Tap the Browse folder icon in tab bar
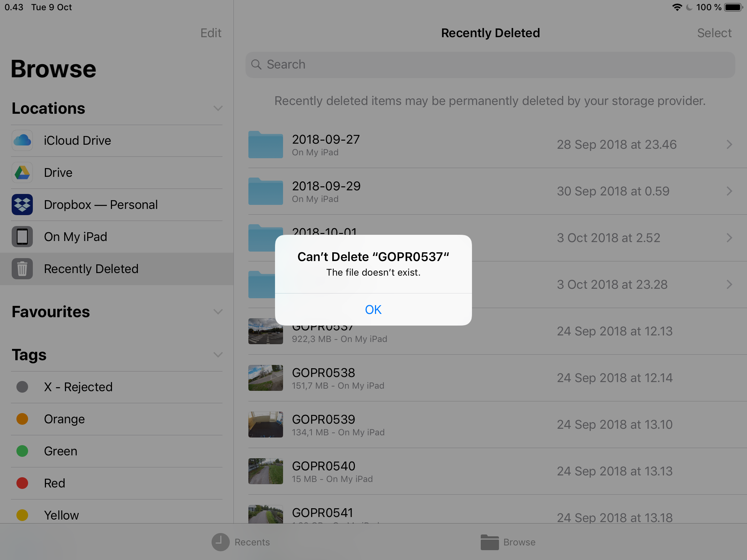 (489, 542)
